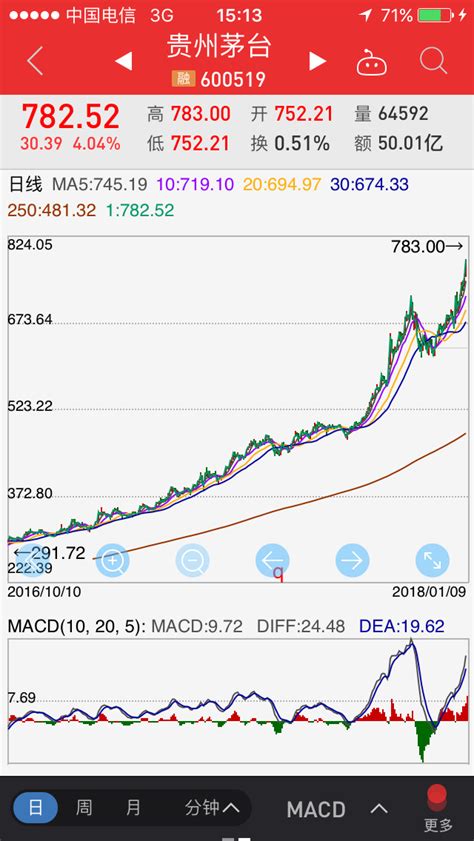The width and height of the screenshot is (474, 841).
Task: Tap turnover rate 0.51%
Action: pos(302,143)
